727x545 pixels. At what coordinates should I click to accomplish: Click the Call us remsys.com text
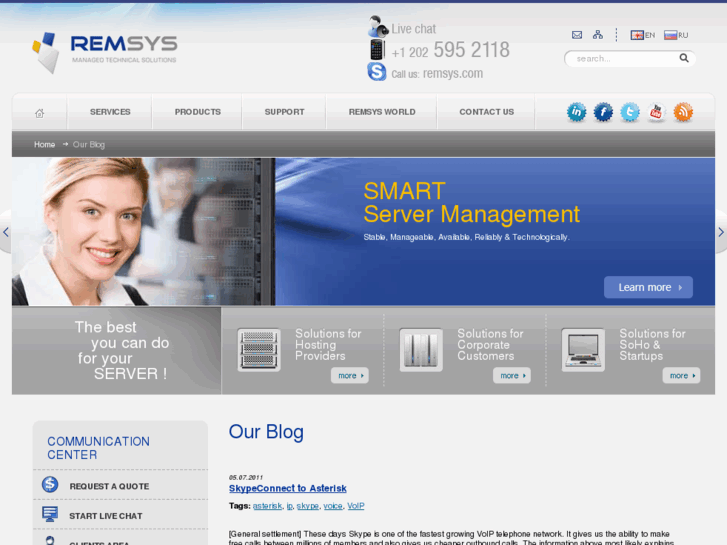tap(437, 74)
